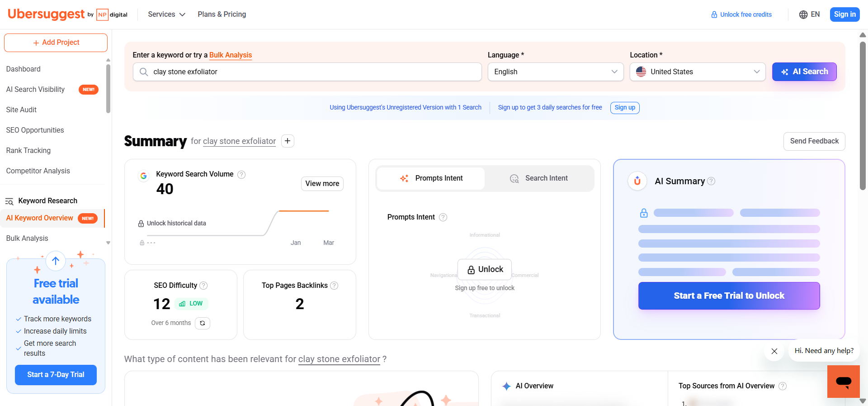
Task: Click the Ubersuggest AI Summary logo icon
Action: pyautogui.click(x=637, y=181)
